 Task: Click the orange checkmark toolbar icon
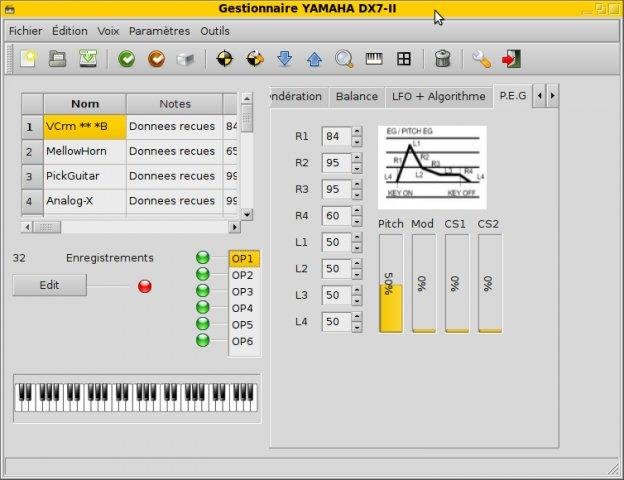click(156, 59)
